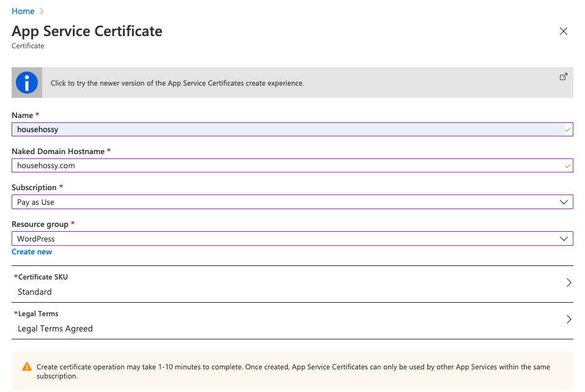585x392 pixels.
Task: Expand Subscription options with its chevron
Action: coord(564,202)
